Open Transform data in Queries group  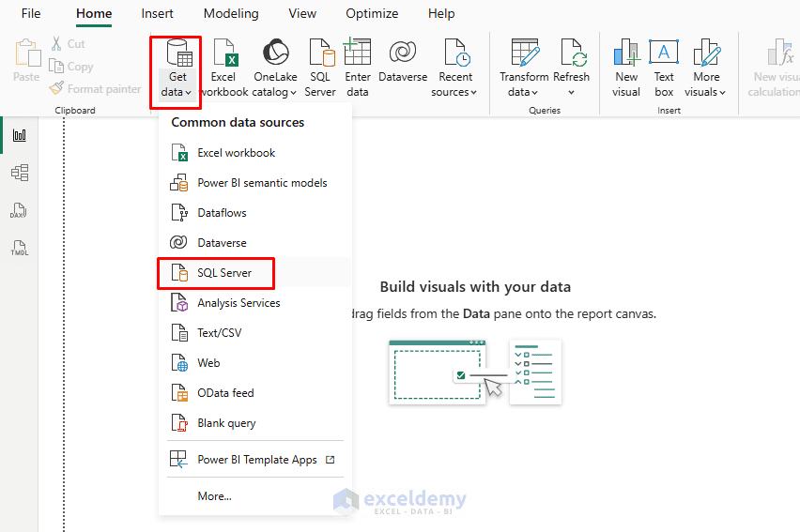coord(524,68)
